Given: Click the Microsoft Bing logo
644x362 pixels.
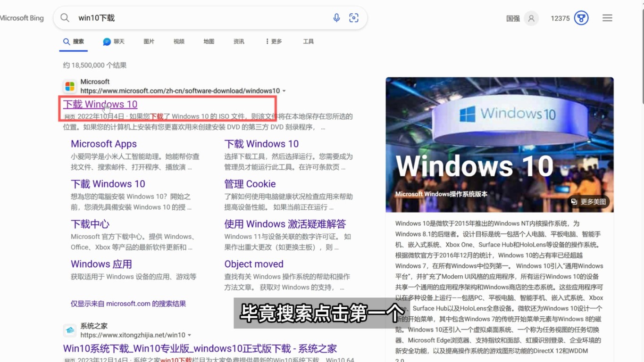Looking at the screenshot, I should [22, 18].
